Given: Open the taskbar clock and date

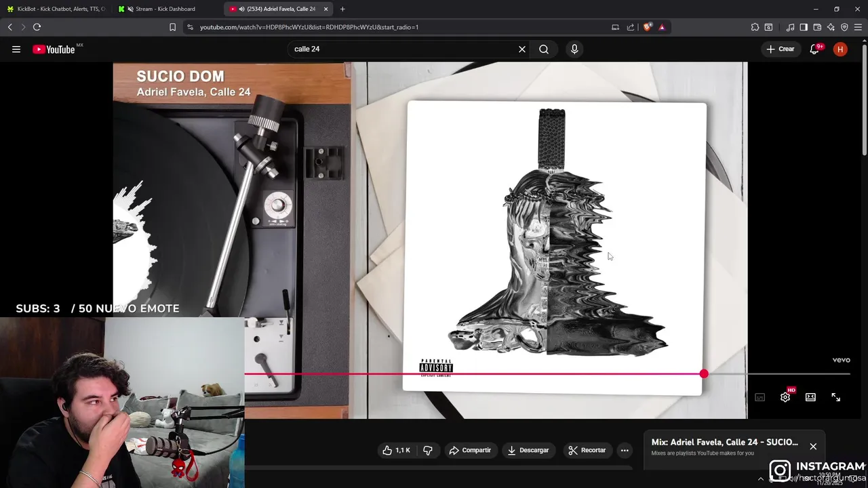Looking at the screenshot, I should (830, 479).
